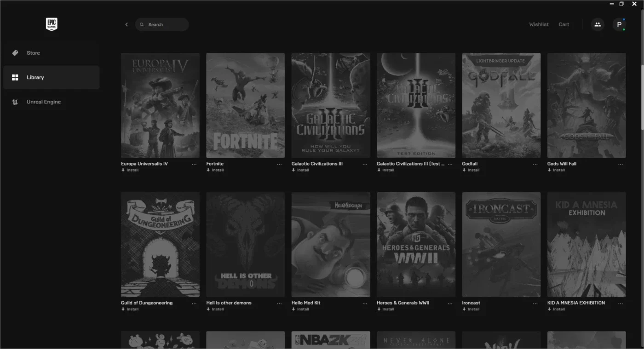
Task: Open the Unreal Engine section
Action: click(x=51, y=102)
